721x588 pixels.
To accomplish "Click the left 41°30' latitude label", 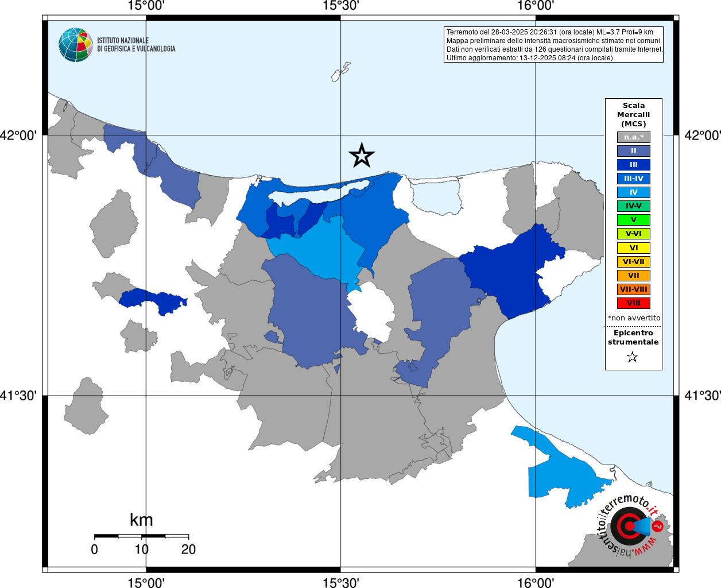I will click(x=18, y=396).
